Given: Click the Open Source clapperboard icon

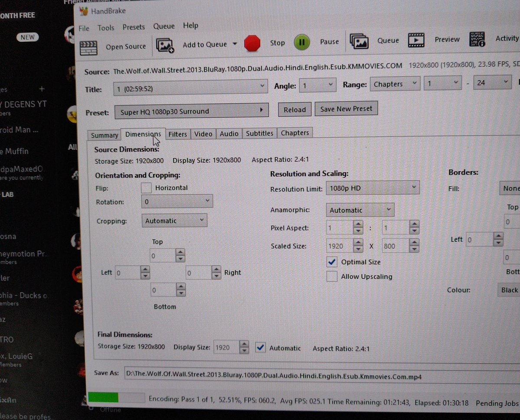Looking at the screenshot, I should 88,47.
